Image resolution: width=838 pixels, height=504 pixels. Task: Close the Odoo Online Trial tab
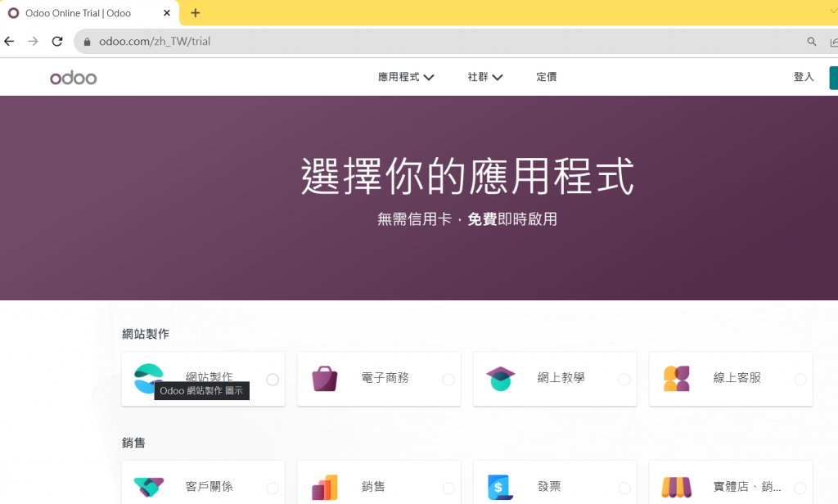[x=167, y=13]
